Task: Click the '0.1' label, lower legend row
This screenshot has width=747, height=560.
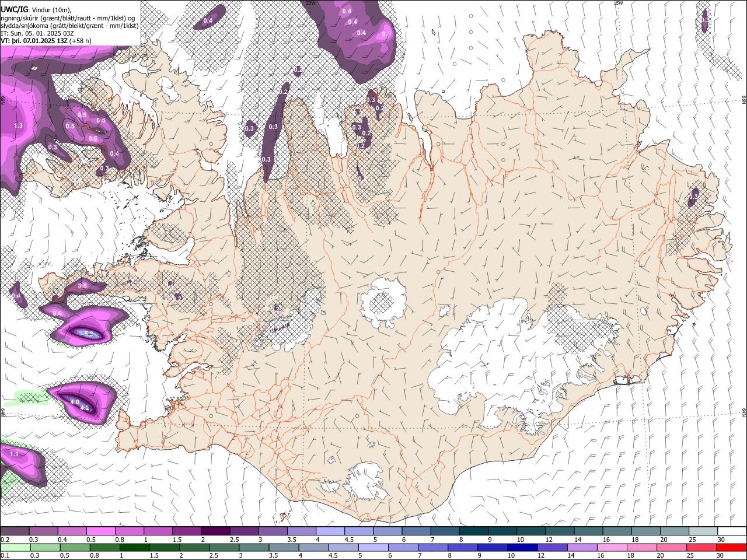Action: pos(5,555)
